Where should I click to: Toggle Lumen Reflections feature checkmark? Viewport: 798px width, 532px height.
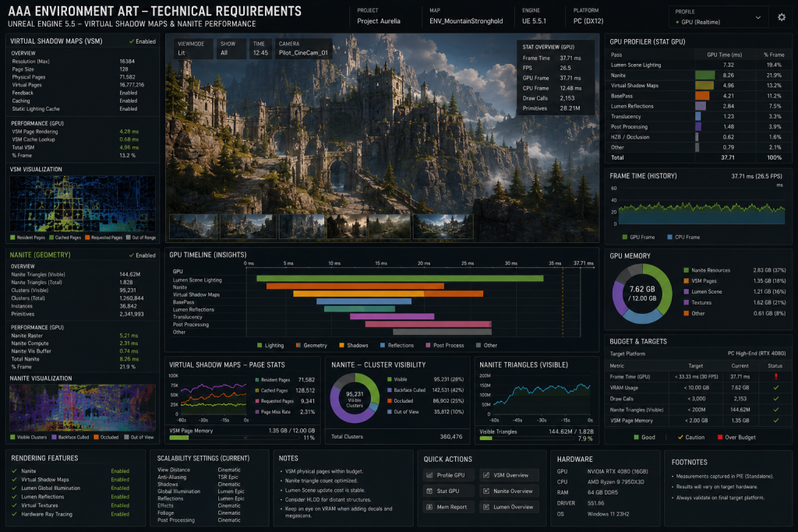[14, 497]
